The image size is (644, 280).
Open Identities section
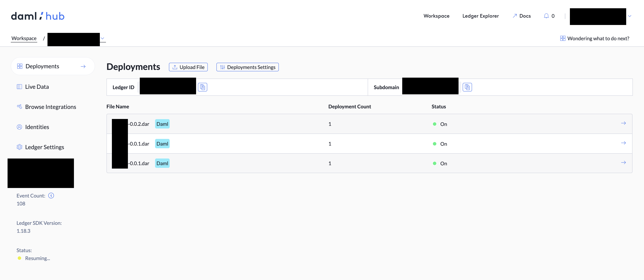point(37,127)
